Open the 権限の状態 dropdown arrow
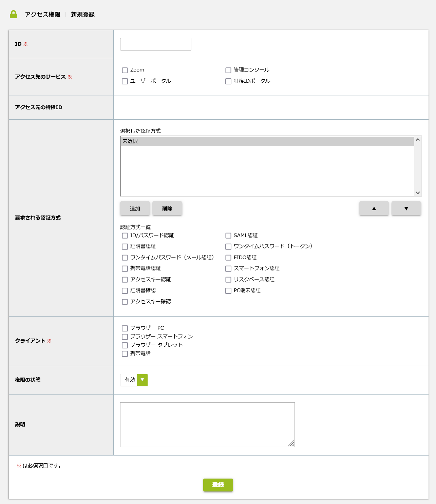The width and height of the screenshot is (436, 504). click(143, 380)
